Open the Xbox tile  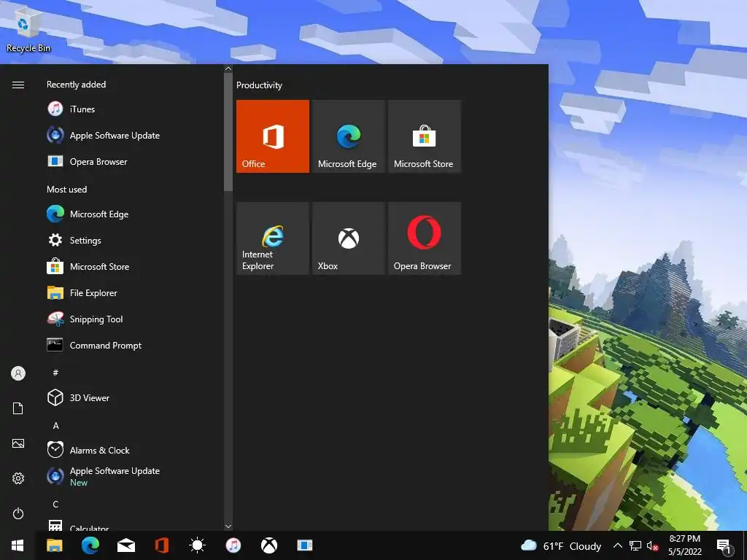tap(348, 238)
